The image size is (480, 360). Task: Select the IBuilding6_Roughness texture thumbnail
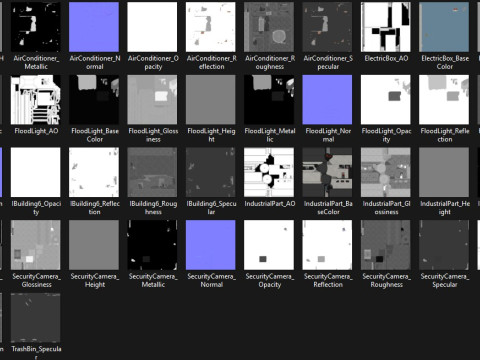coord(152,172)
